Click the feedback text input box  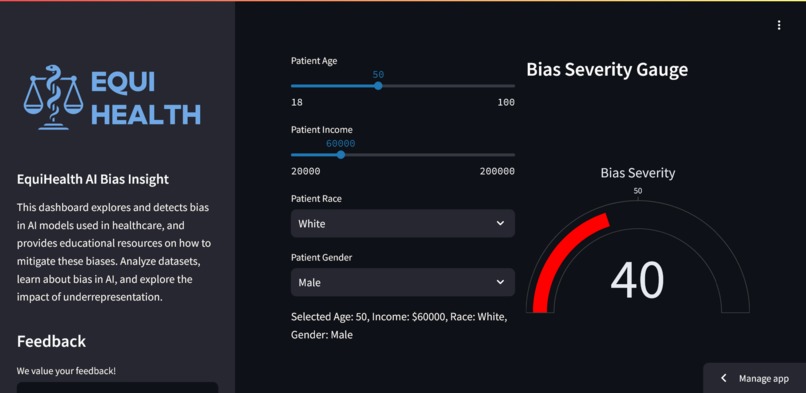click(118, 387)
